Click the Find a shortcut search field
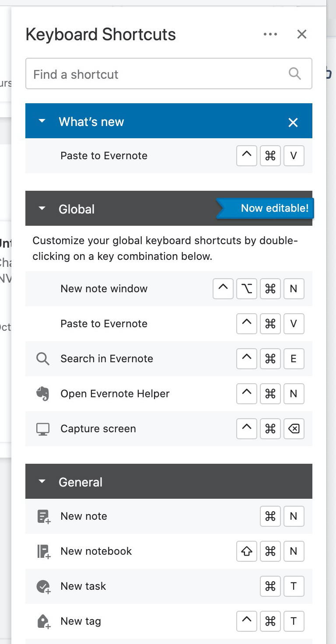Screen dimensions: 336x644 (157, 74)
